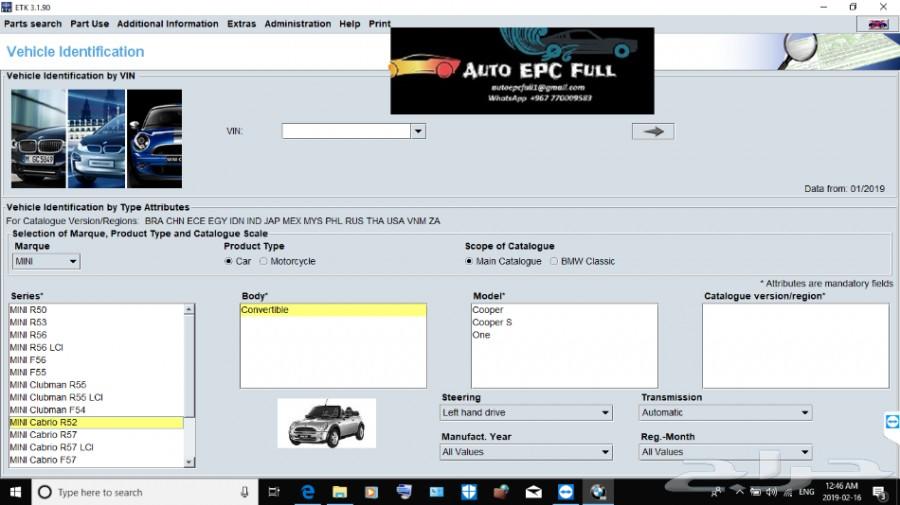Open the Steering dropdown (Left hand drive)

526,413
